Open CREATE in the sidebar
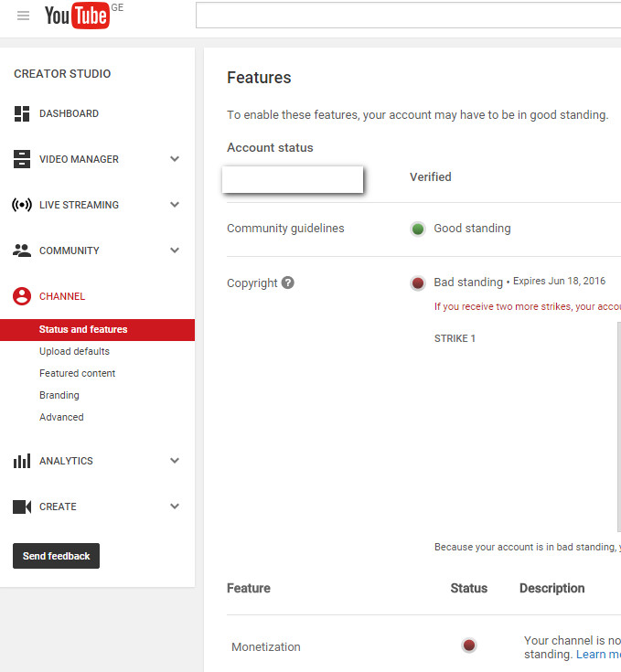Viewport: 621px width, 672px height. pyautogui.click(x=58, y=507)
